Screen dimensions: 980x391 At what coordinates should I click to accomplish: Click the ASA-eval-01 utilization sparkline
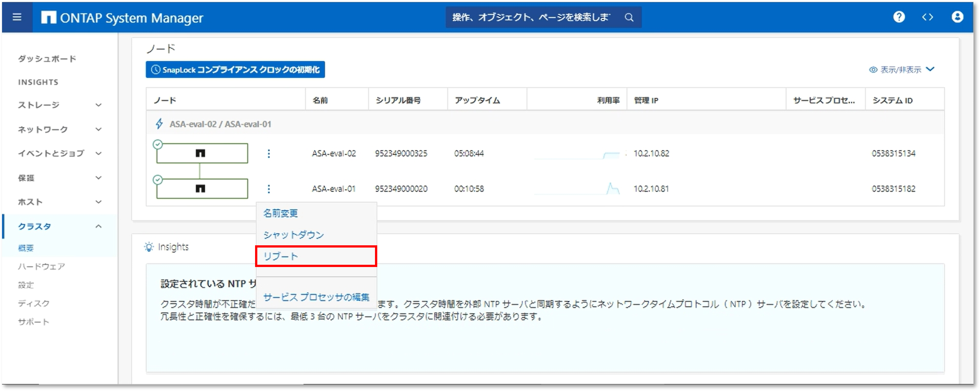click(577, 189)
